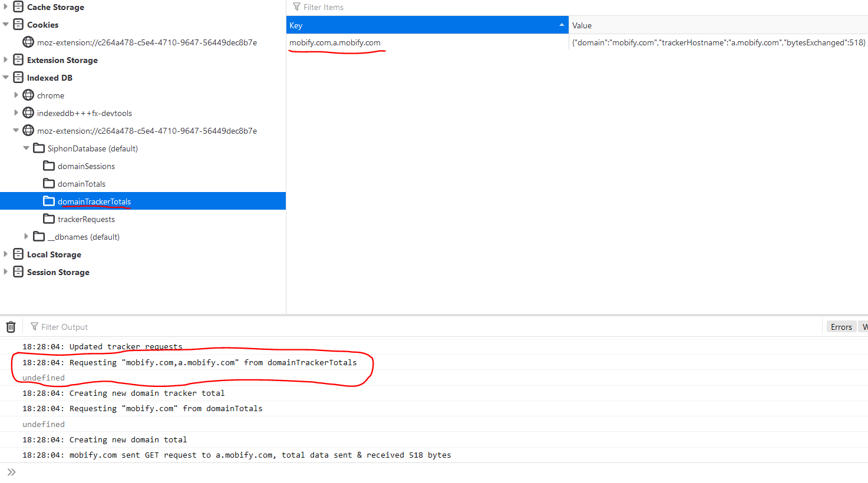The image size is (868, 483).
Task: Expand the __dbnames (default) database
Action: tap(26, 237)
